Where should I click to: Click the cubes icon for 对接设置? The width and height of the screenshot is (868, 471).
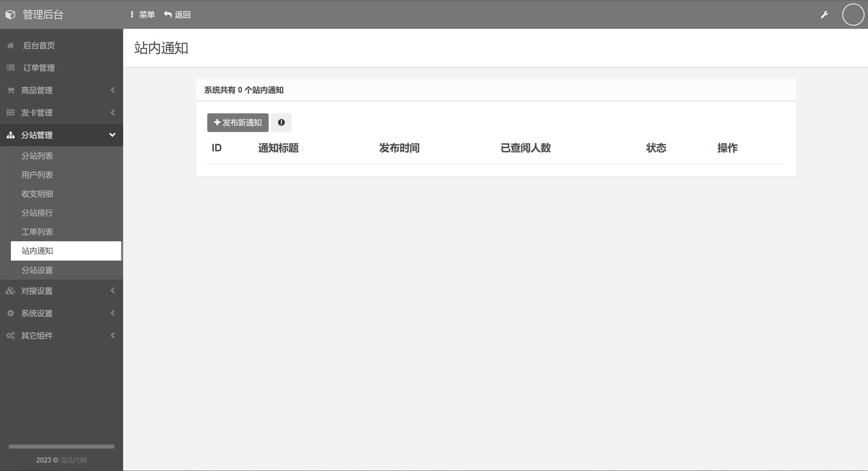click(x=11, y=291)
